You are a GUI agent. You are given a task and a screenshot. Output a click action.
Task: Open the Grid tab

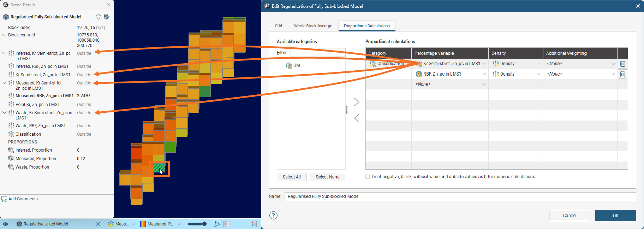tap(278, 26)
